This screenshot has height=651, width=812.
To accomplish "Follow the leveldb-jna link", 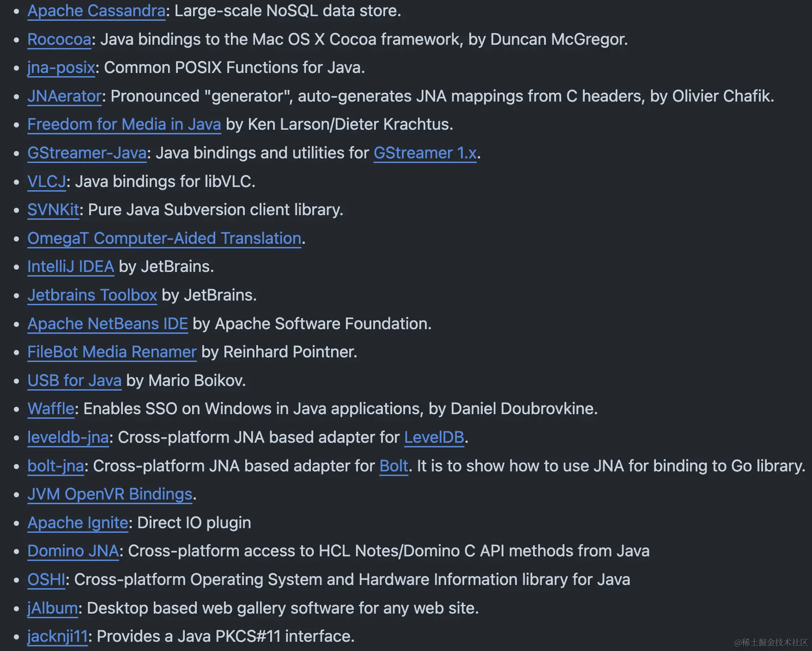I will tap(68, 437).
